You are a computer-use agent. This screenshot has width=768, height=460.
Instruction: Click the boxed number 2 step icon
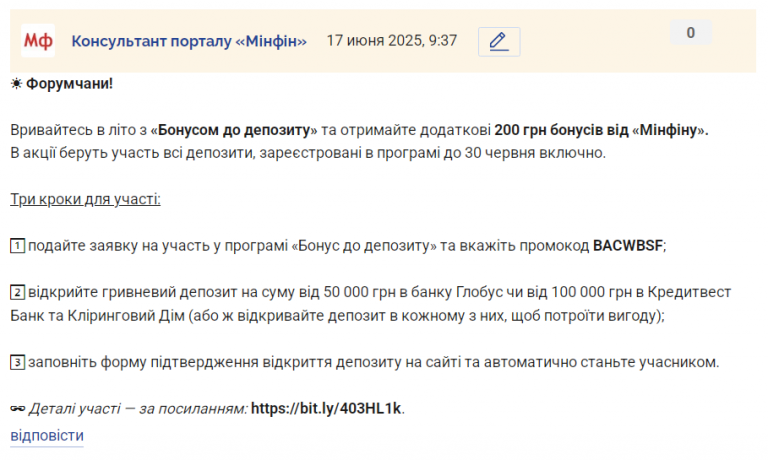[x=17, y=292]
